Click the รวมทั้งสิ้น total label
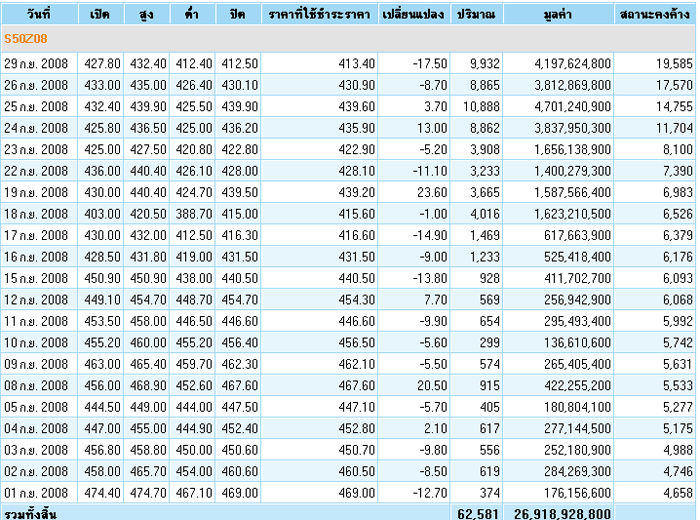Screen dimensions: 700x520 [30, 514]
